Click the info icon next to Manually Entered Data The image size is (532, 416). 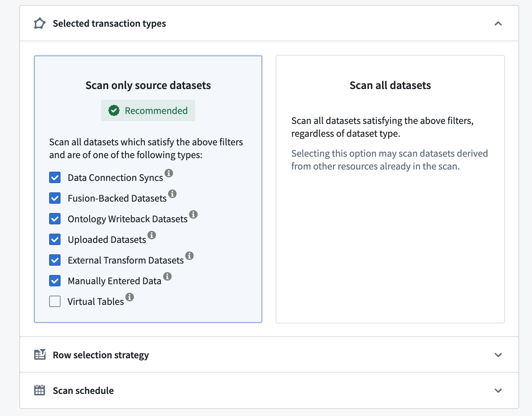pyautogui.click(x=168, y=277)
